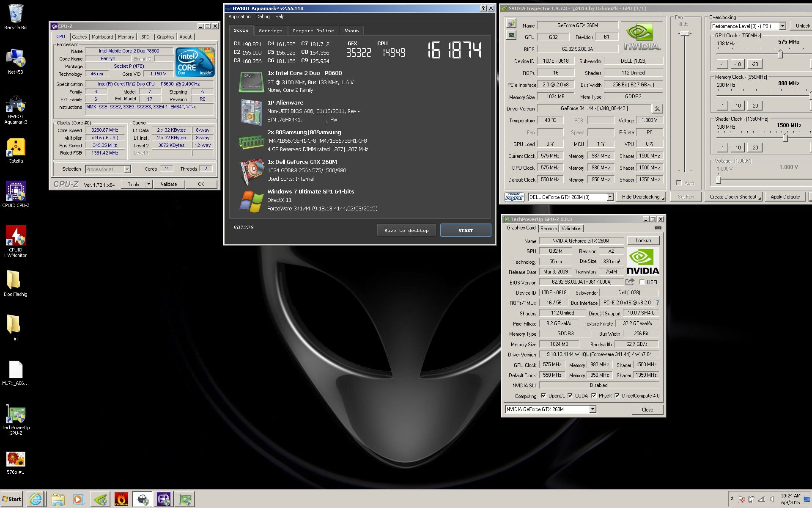
Task: Open Windows Explorer from taskbar
Action: (58, 500)
